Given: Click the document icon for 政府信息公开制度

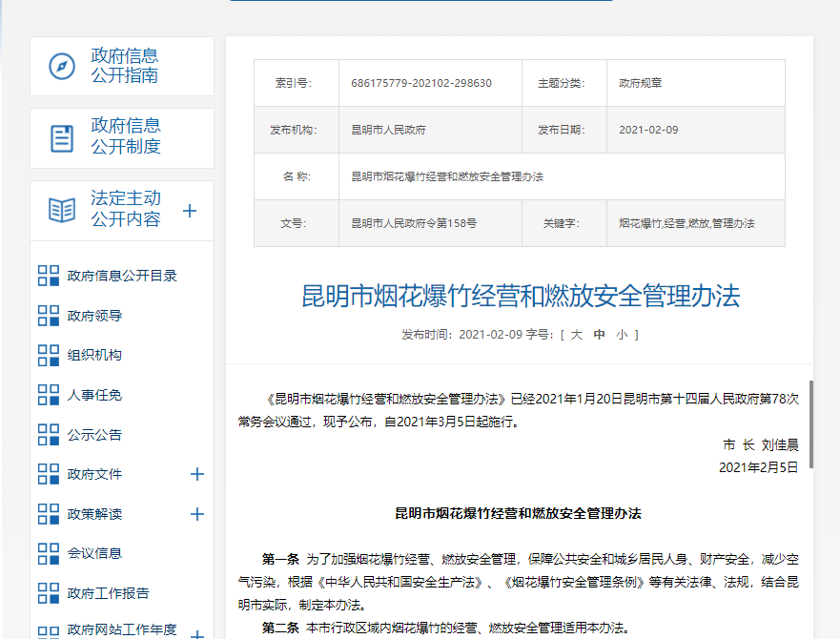Looking at the screenshot, I should click(x=62, y=138).
